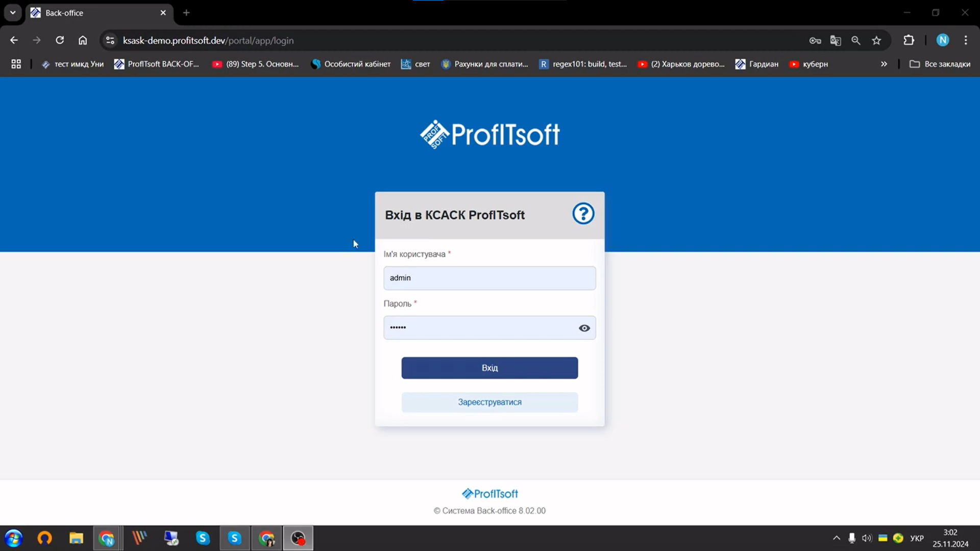
Task: Open File Explorer from taskbar
Action: pyautogui.click(x=77, y=538)
